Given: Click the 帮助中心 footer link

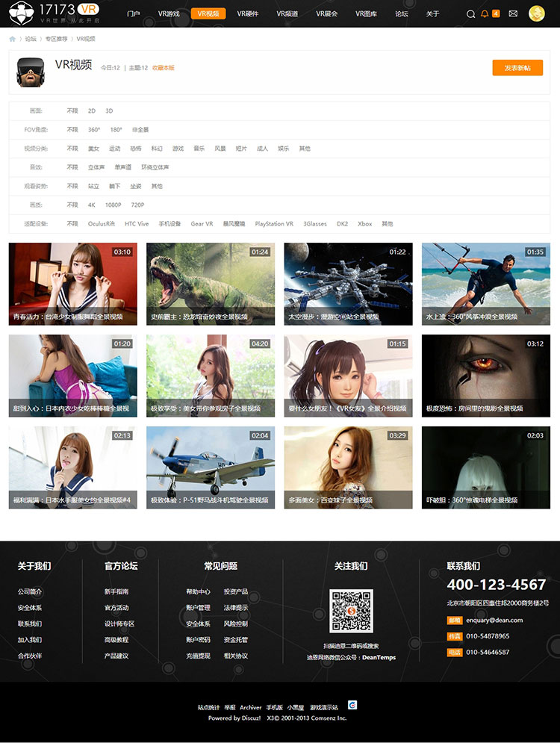Looking at the screenshot, I should 198,591.
